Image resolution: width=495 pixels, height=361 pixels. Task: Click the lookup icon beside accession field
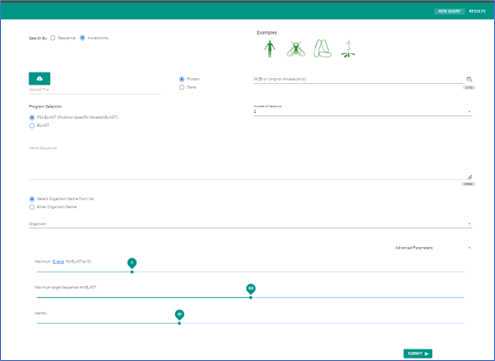(x=469, y=79)
